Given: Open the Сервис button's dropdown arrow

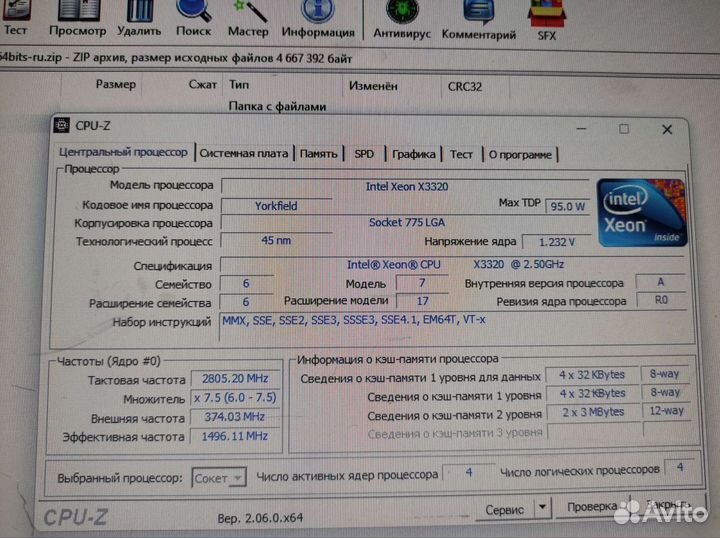Looking at the screenshot, I should [542, 508].
